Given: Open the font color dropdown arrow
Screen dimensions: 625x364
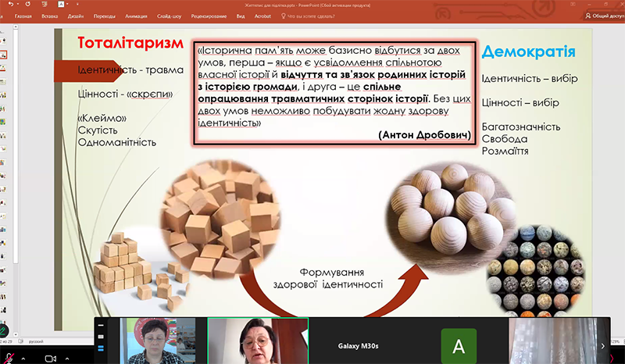Looking at the screenshot, I should tap(67, 5).
